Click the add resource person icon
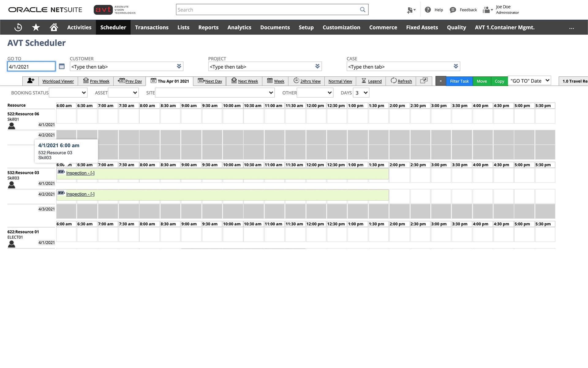 pyautogui.click(x=31, y=81)
